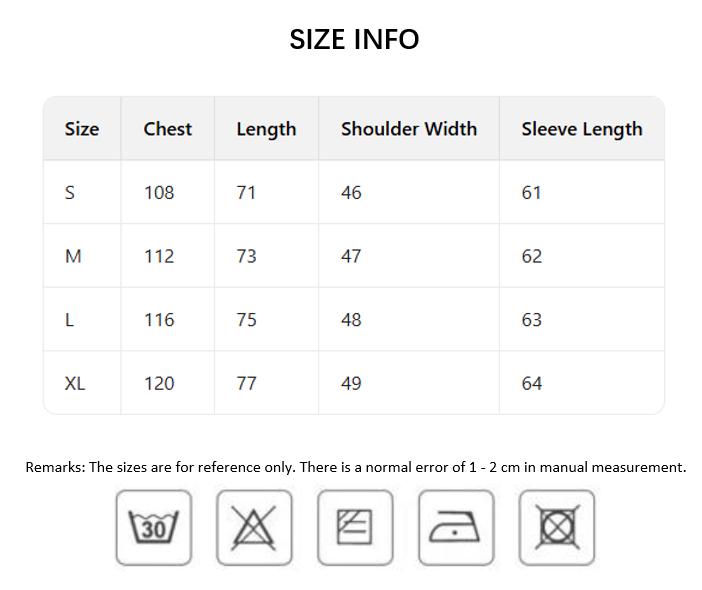
Task: Click the Shoulder Width column header
Action: [409, 129]
